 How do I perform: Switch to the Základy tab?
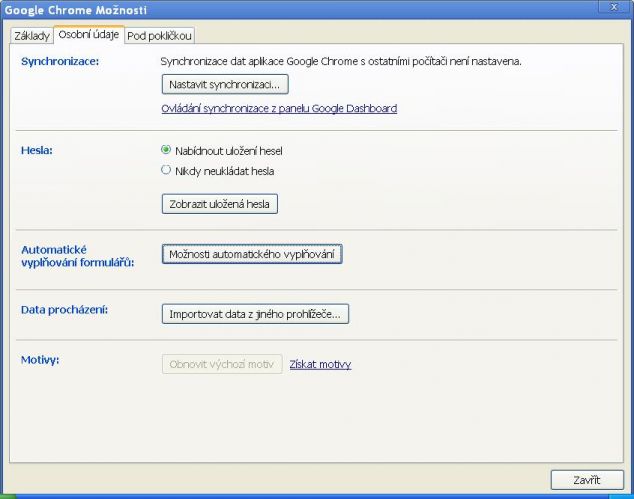coord(32,36)
